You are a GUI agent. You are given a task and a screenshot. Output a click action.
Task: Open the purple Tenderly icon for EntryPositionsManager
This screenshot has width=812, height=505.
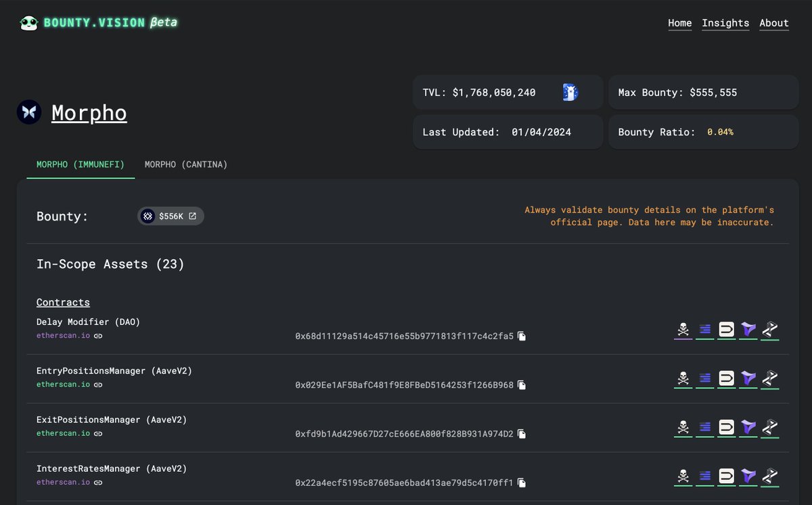(x=748, y=378)
